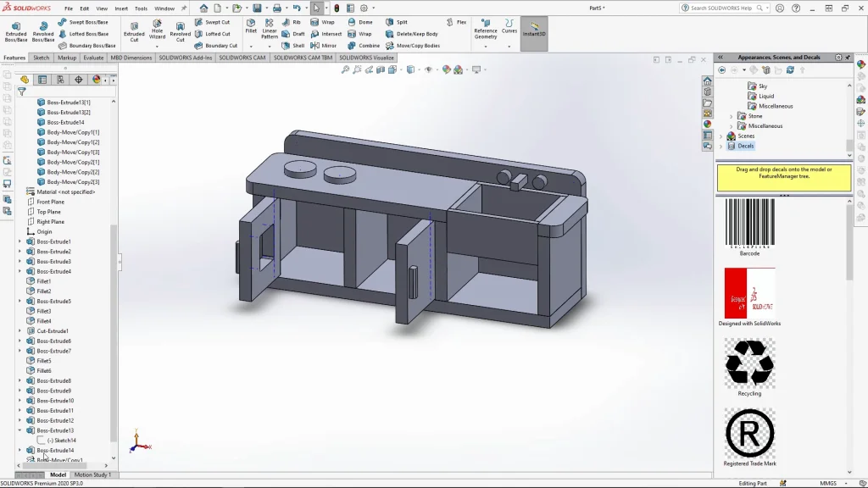
Task: Select the Decals tree item
Action: pos(745,146)
